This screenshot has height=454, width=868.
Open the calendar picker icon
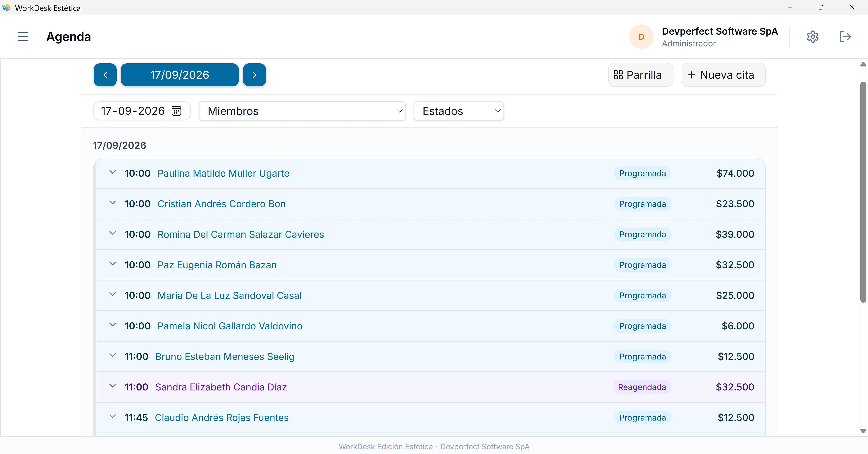click(x=177, y=111)
